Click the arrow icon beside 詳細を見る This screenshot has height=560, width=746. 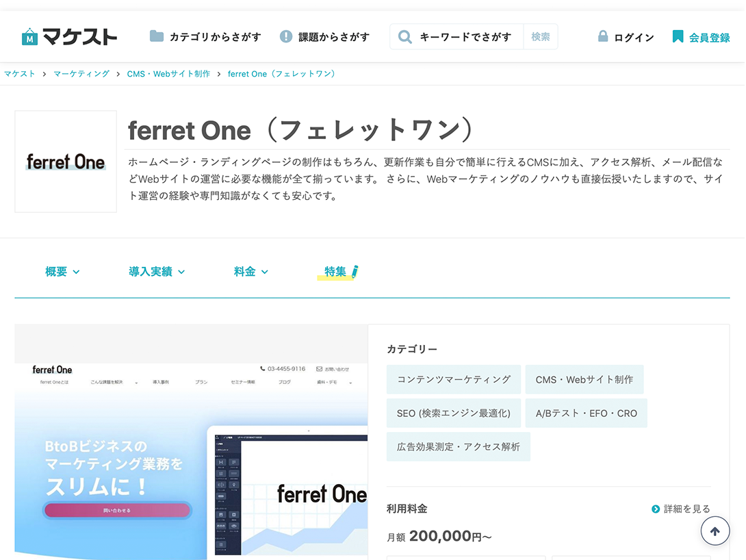(656, 509)
